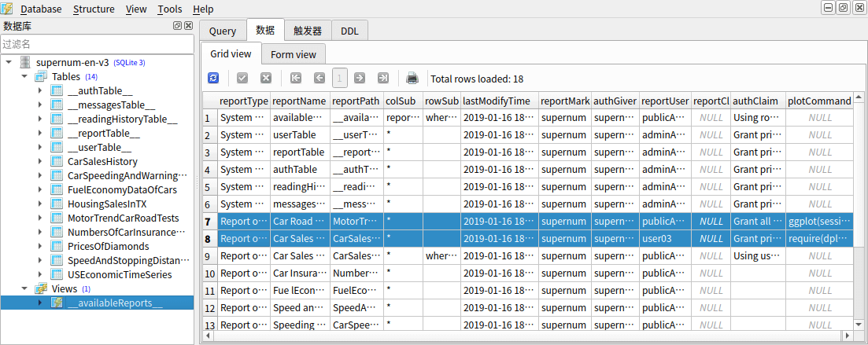Collapse the Views node
This screenshot has height=345, width=868.
(24, 288)
